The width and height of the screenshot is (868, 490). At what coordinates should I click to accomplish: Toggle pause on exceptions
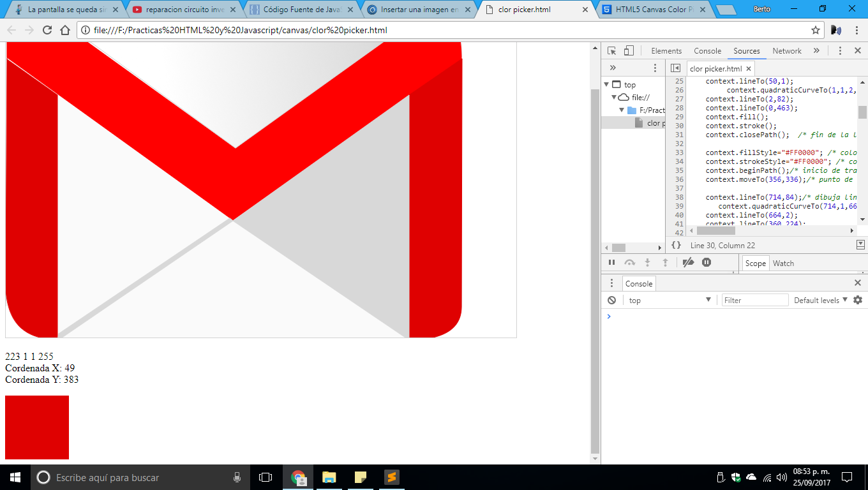[x=707, y=262]
